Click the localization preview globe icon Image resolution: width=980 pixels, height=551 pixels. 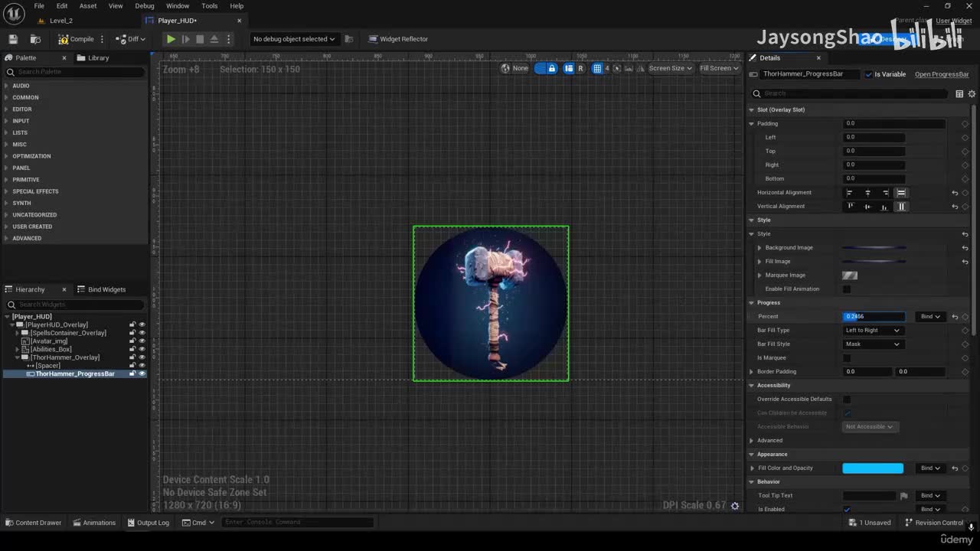click(x=505, y=68)
